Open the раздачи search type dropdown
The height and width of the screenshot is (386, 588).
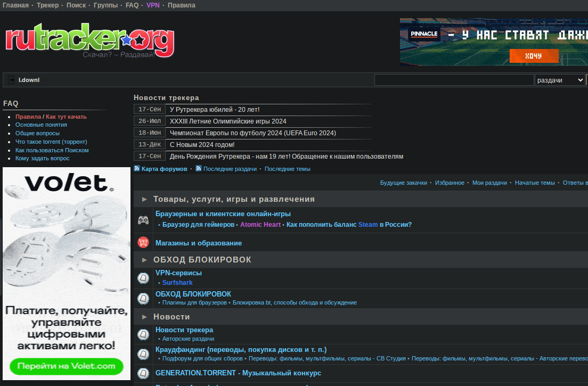tap(560, 80)
